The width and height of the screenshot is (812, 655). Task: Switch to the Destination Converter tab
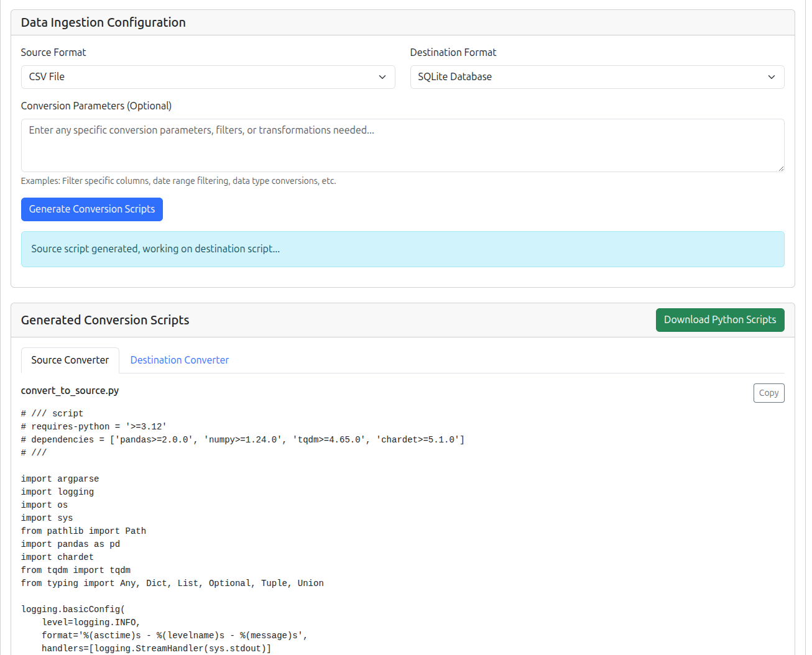pos(179,360)
